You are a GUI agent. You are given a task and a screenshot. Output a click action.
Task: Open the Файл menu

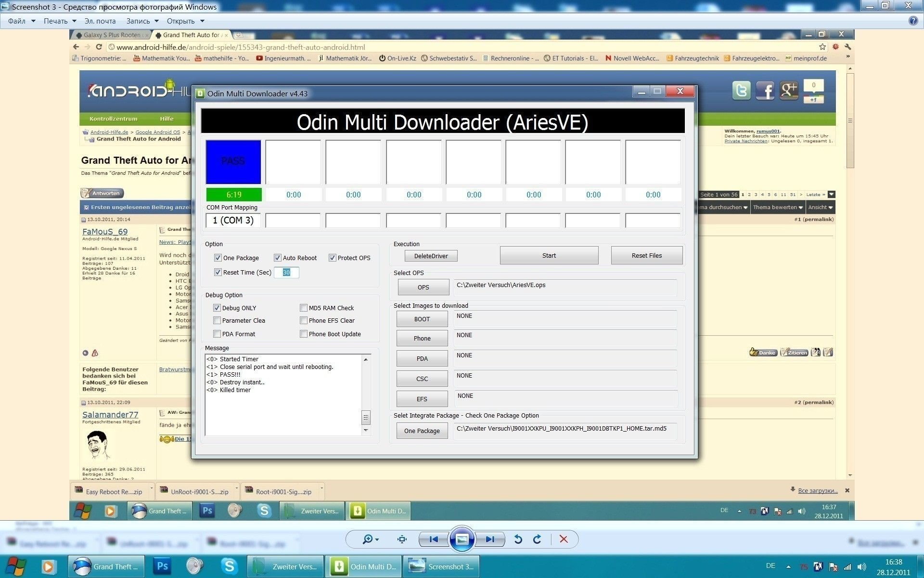coord(17,21)
